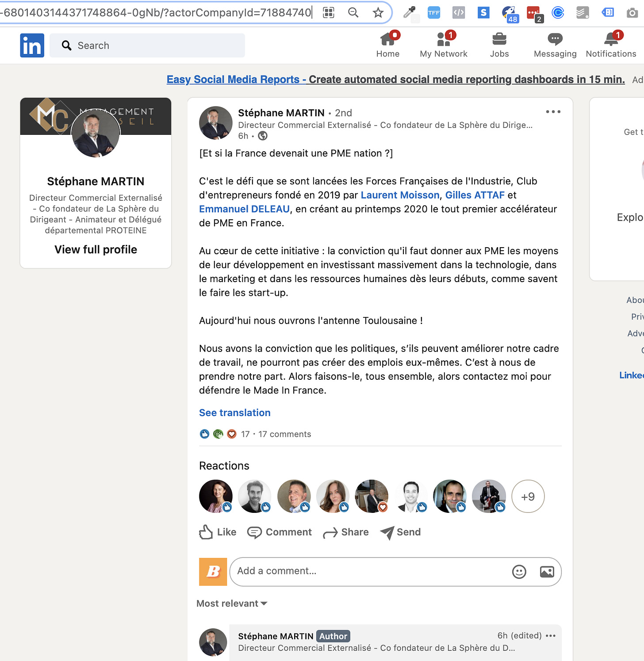Click the globe visibility icon under post
Image resolution: width=644 pixels, height=661 pixels.
263,136
